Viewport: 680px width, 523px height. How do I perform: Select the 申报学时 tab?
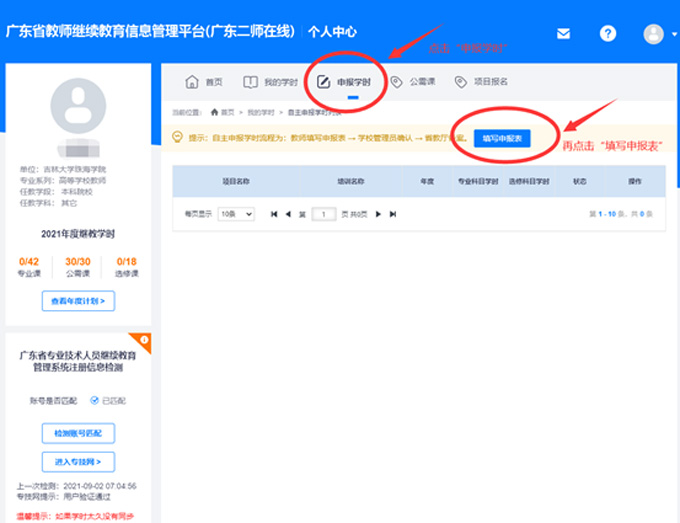pyautogui.click(x=344, y=82)
